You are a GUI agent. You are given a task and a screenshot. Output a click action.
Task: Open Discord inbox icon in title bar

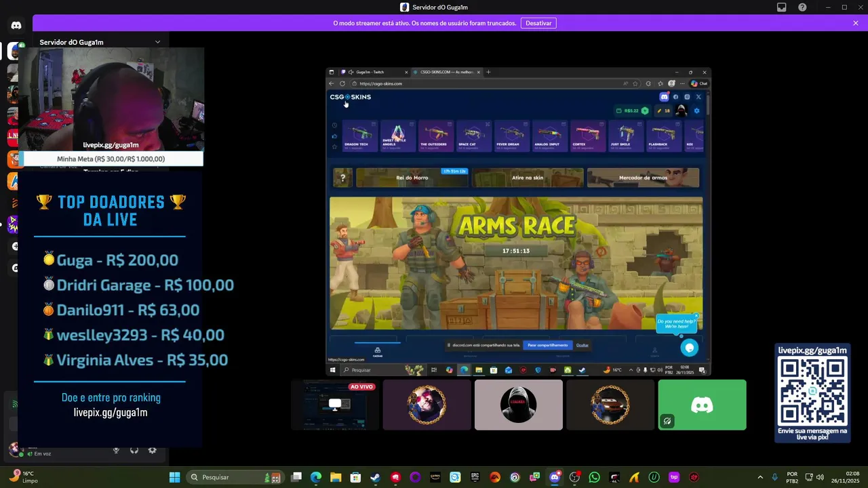[782, 7]
